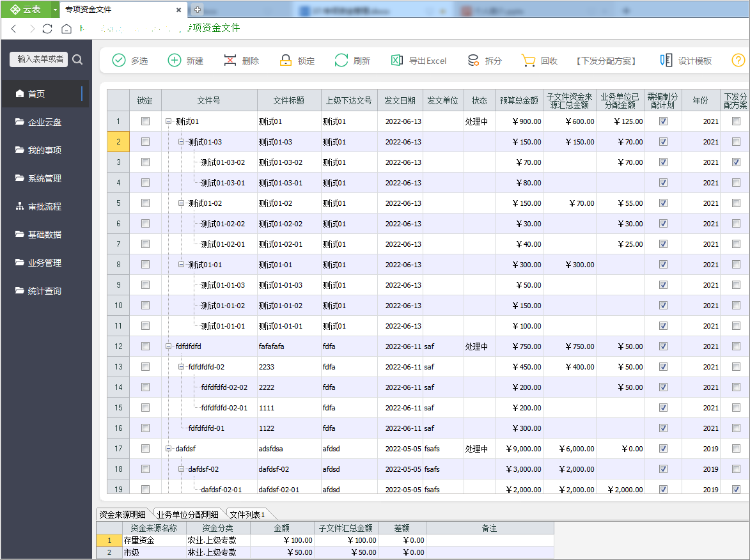Select the 林业.上级专款 category cell
The height and width of the screenshot is (560, 750).
217,552
